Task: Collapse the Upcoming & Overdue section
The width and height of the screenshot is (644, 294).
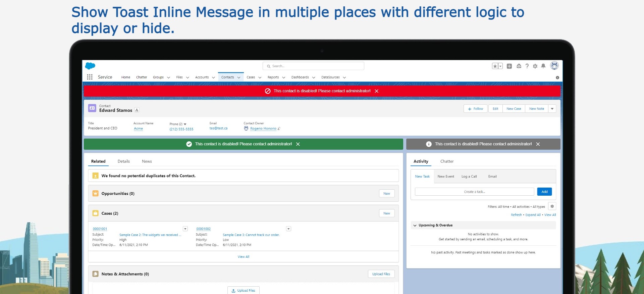Action: pos(415,225)
